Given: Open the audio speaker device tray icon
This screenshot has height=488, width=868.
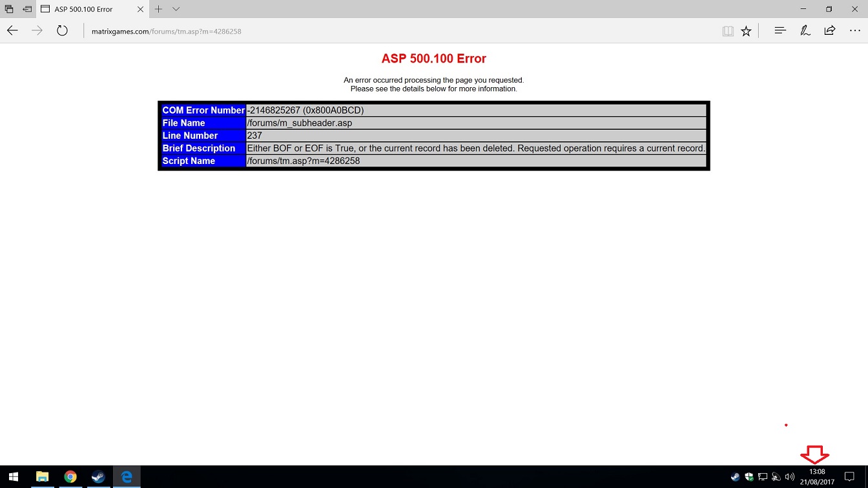Looking at the screenshot, I should (776, 477).
